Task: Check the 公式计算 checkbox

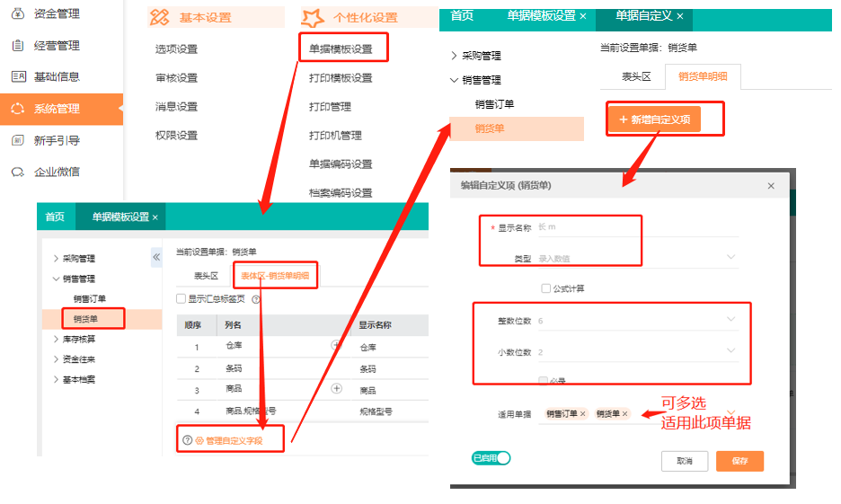Action: [546, 288]
